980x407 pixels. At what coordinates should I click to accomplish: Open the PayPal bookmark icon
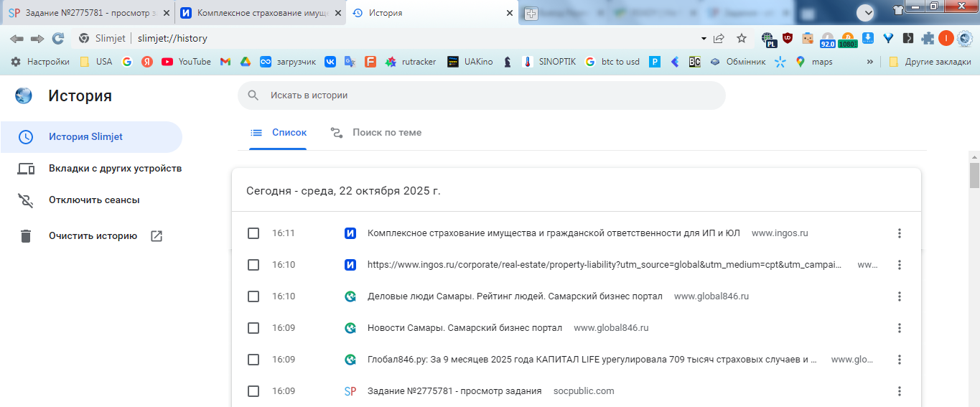[x=654, y=62]
